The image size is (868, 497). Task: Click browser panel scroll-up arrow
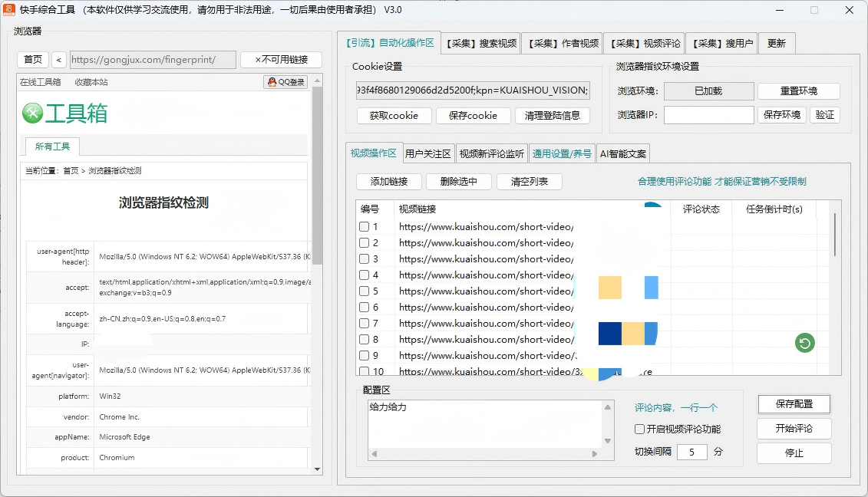click(x=317, y=81)
